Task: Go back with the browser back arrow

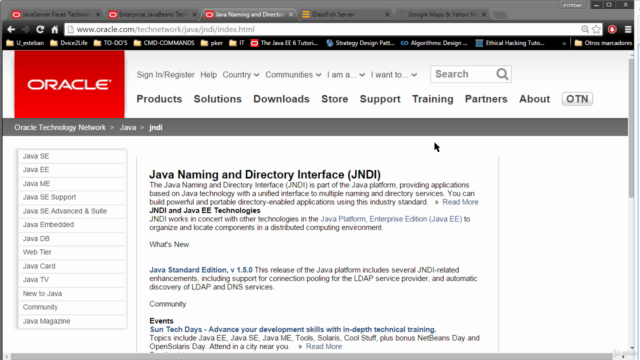Action: coord(11,29)
